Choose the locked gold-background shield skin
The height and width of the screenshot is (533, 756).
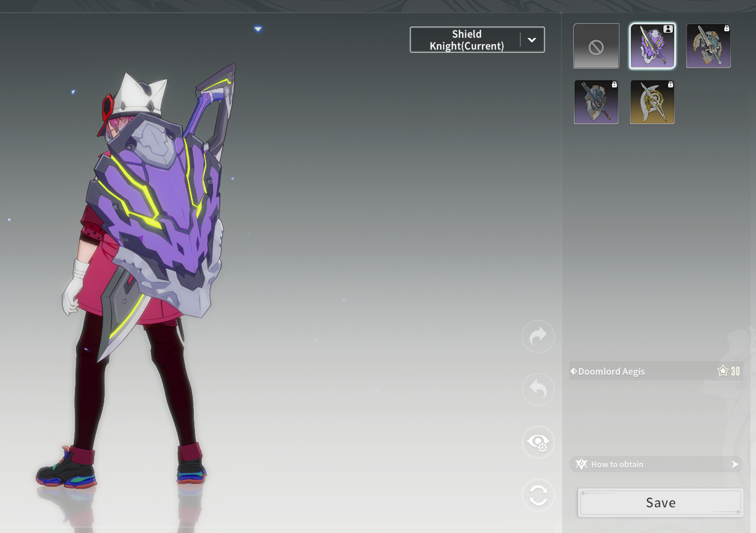652,102
